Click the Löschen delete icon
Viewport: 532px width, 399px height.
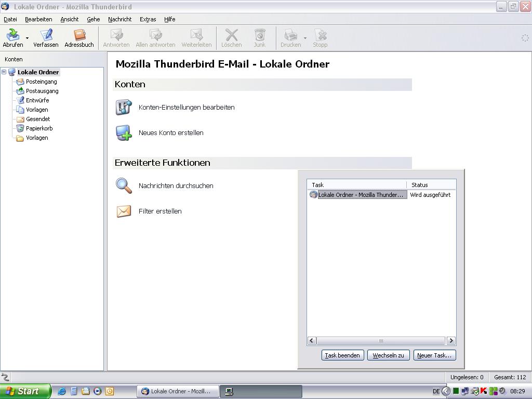[x=232, y=35]
